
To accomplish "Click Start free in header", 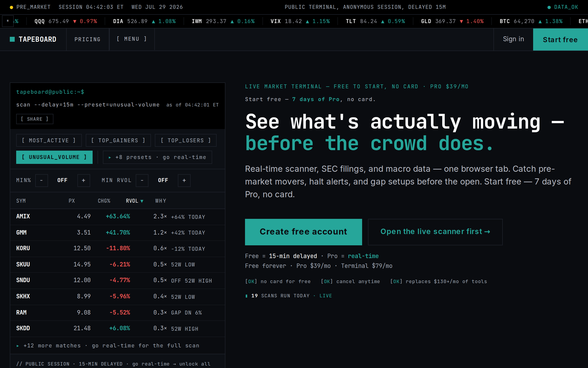I will point(560,39).
